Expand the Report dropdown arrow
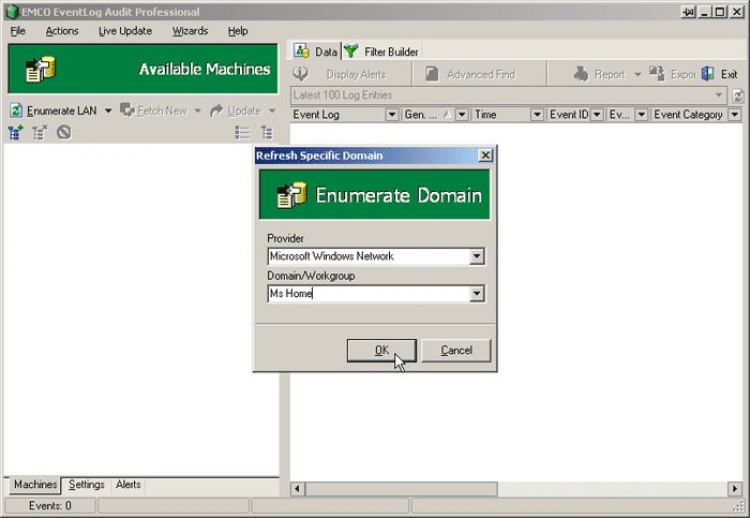This screenshot has width=750, height=518. pos(637,75)
